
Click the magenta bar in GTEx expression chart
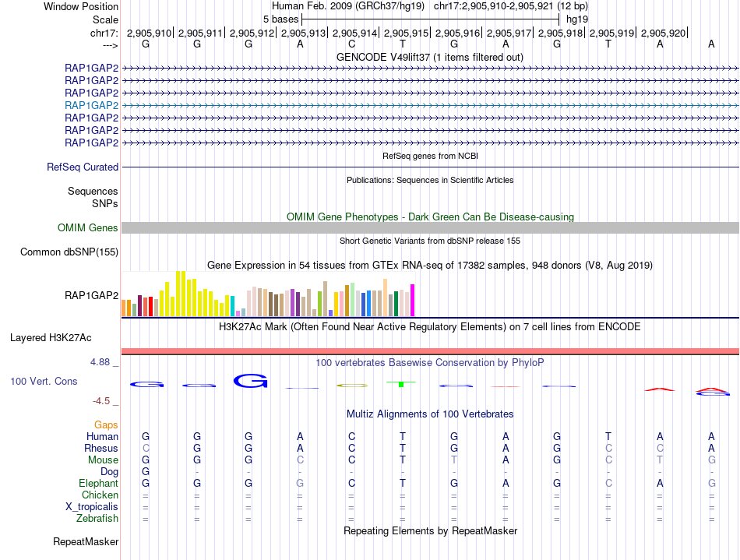pos(413,300)
